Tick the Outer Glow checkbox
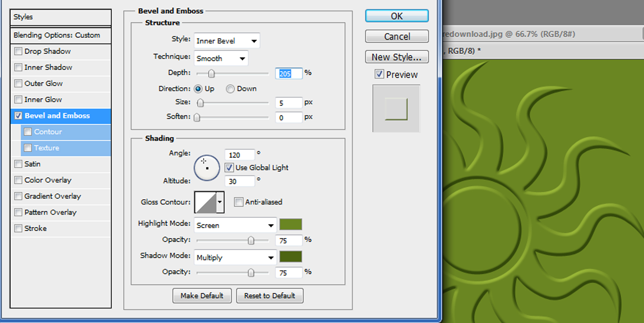 (x=18, y=84)
